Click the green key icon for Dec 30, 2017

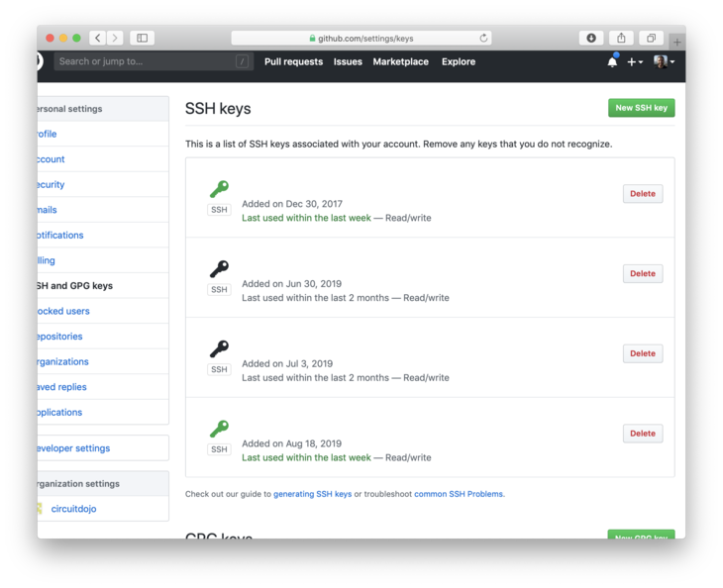coord(220,188)
